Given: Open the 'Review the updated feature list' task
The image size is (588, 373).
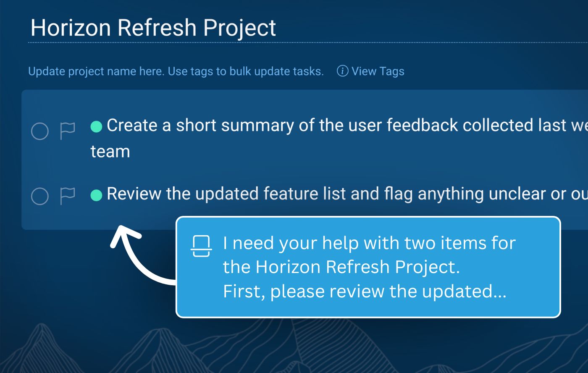Looking at the screenshot, I should (336, 194).
